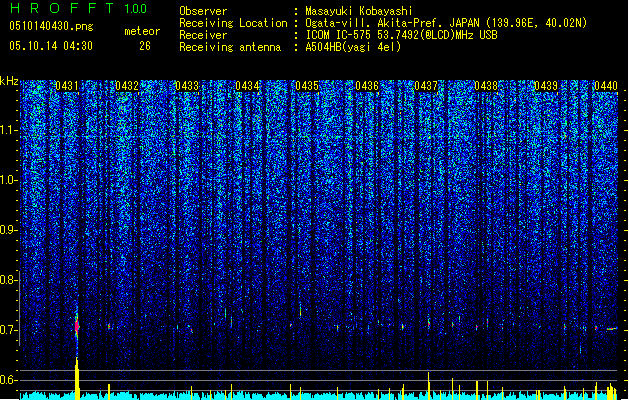Click the 0439 time marker
This screenshot has height=400, width=629.
tap(546, 86)
